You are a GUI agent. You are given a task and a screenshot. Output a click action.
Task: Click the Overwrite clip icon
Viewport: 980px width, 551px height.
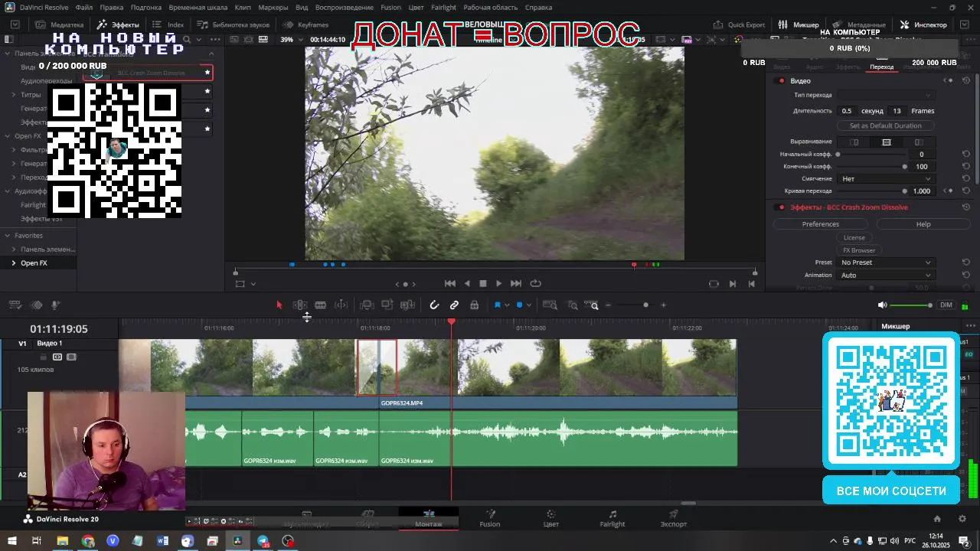click(387, 305)
